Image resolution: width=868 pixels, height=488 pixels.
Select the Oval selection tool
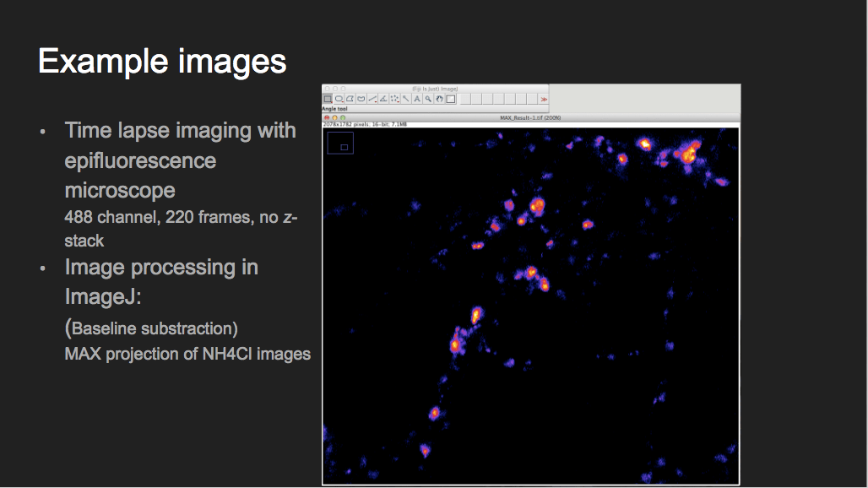click(x=339, y=99)
